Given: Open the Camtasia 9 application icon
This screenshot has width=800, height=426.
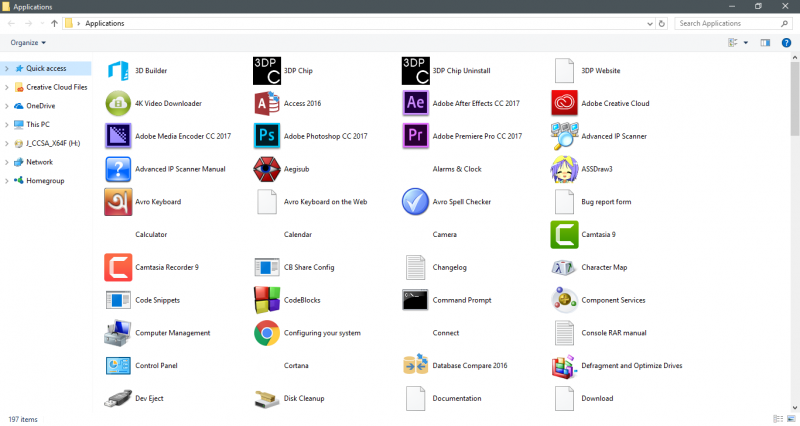Looking at the screenshot, I should tap(565, 235).
